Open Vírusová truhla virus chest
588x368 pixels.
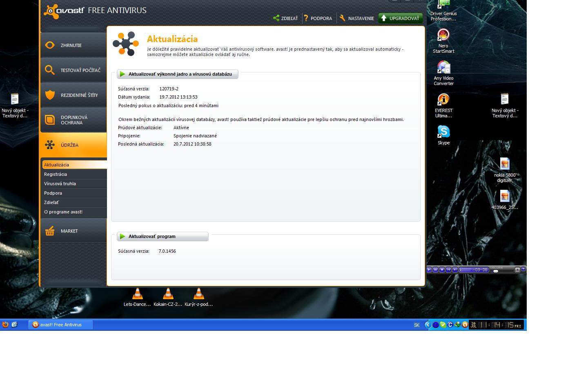[75, 184]
